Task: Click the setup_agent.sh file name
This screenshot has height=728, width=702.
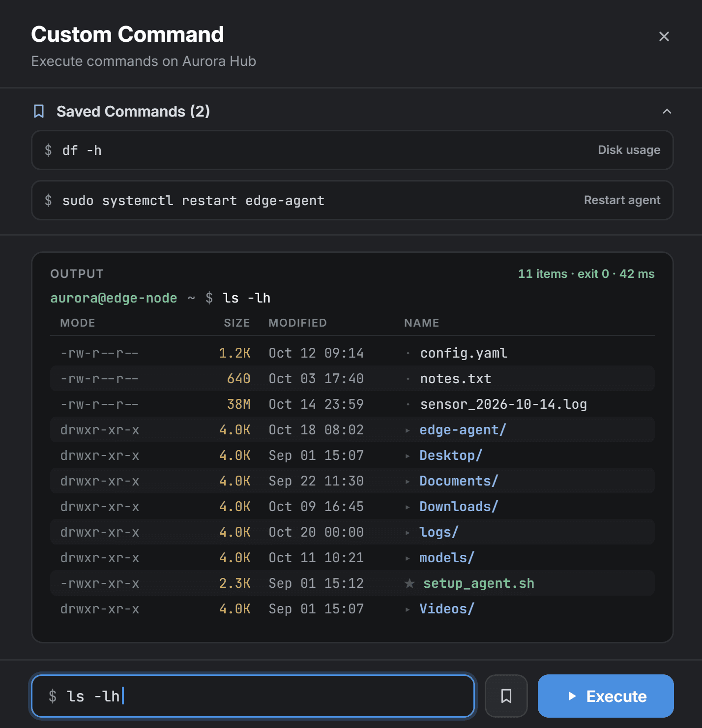Action: click(x=479, y=583)
